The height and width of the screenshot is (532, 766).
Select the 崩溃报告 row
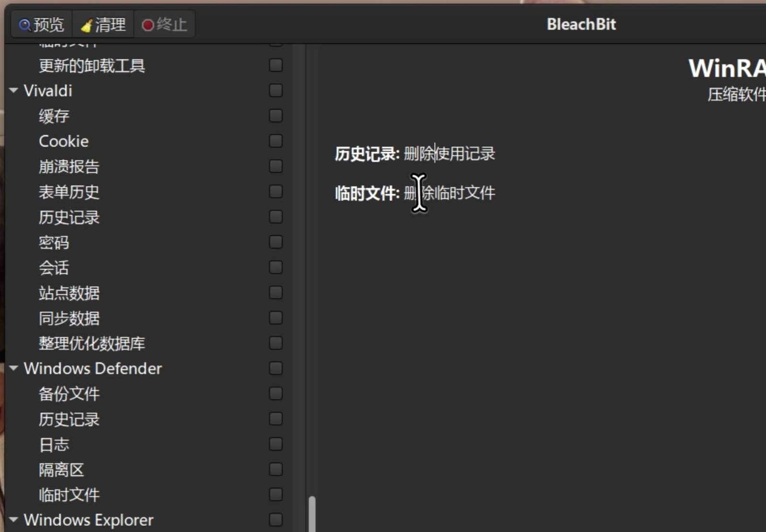69,166
